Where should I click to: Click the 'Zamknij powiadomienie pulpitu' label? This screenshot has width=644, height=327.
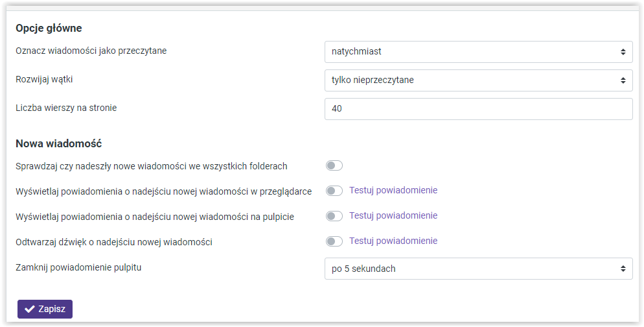coord(78,267)
